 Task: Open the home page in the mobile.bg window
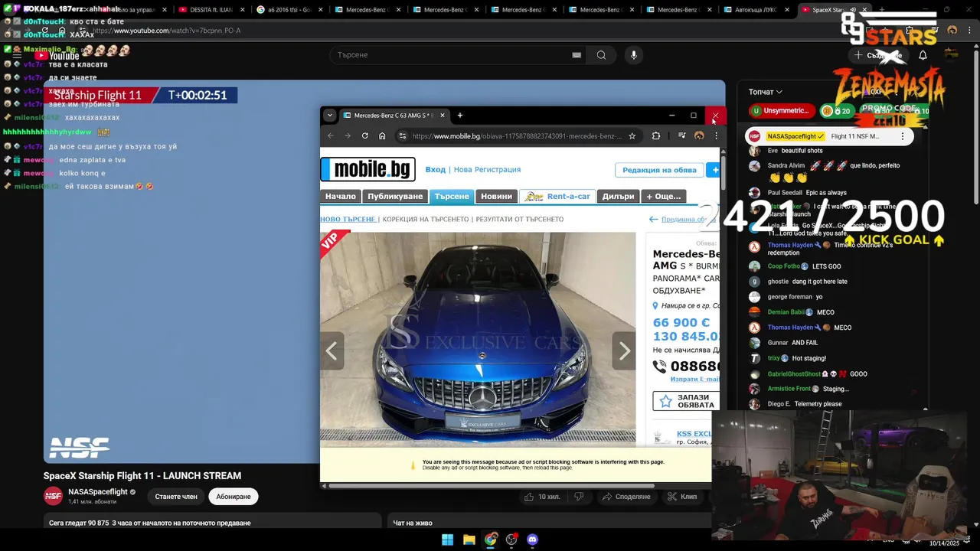coord(382,135)
